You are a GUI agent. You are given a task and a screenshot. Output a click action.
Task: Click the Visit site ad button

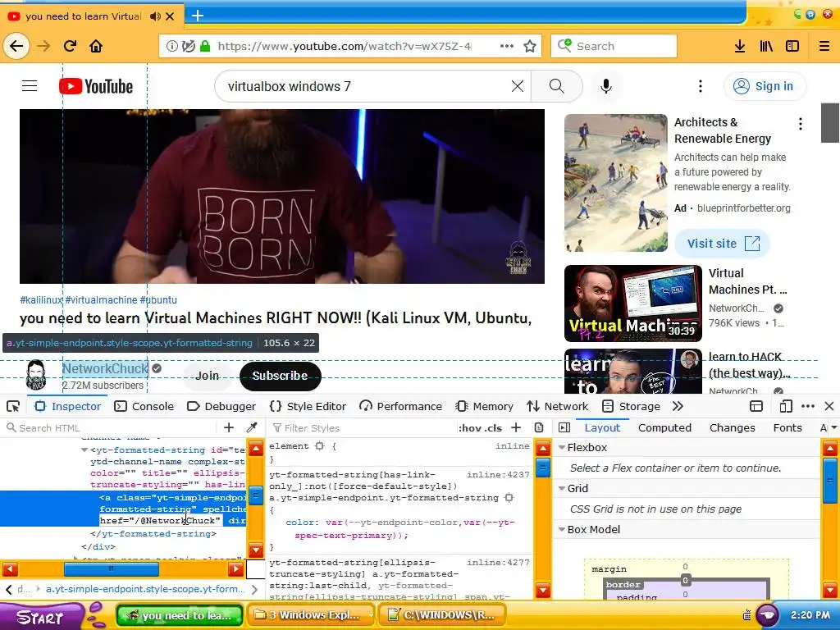click(723, 243)
